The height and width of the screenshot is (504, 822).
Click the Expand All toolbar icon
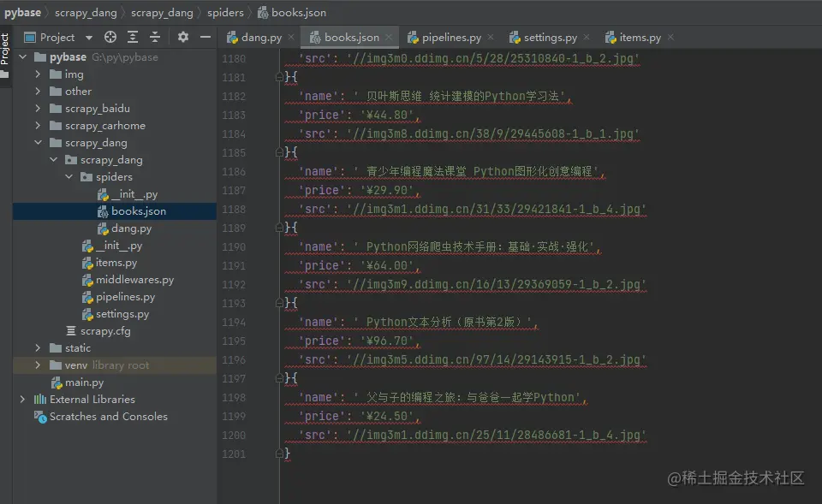tap(133, 37)
